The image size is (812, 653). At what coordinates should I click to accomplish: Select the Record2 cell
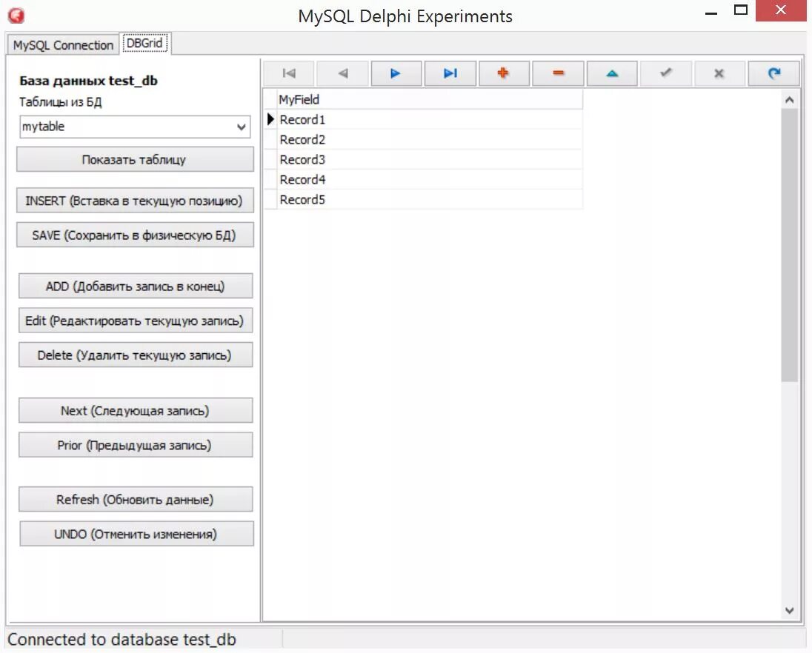point(430,140)
